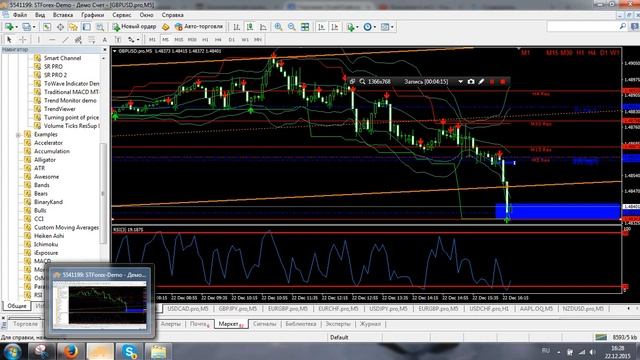Open the Сигналы terminal tab
Viewport: 640px width, 360px height.
[x=264, y=324]
